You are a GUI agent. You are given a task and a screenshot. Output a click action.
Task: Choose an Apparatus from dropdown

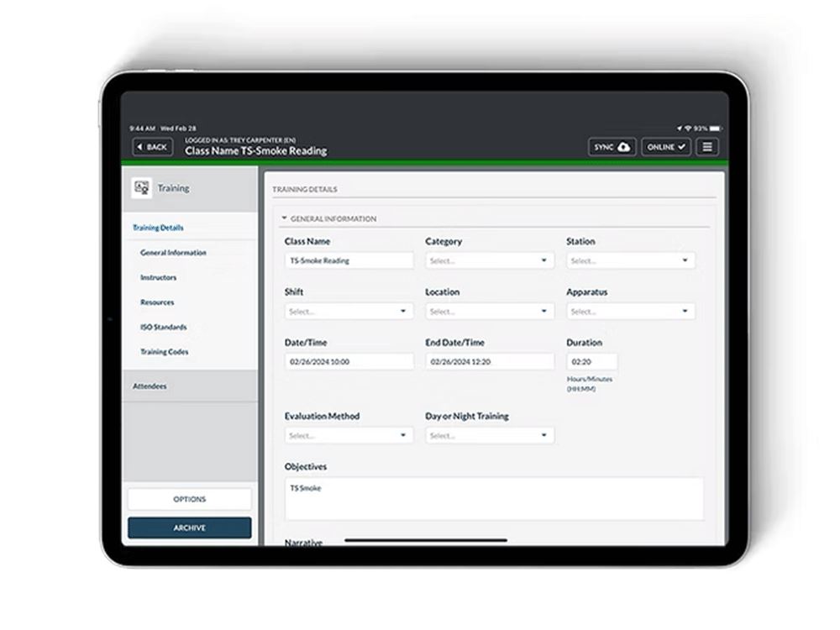pyautogui.click(x=630, y=312)
